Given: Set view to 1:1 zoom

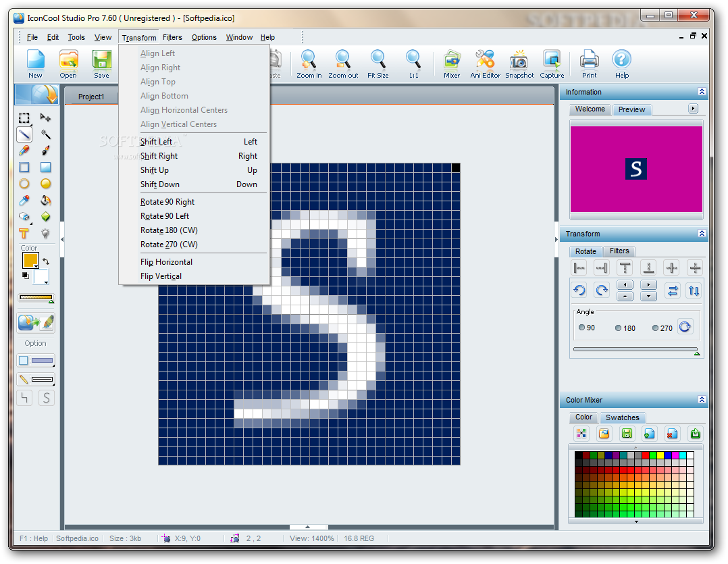Looking at the screenshot, I should tap(413, 63).
